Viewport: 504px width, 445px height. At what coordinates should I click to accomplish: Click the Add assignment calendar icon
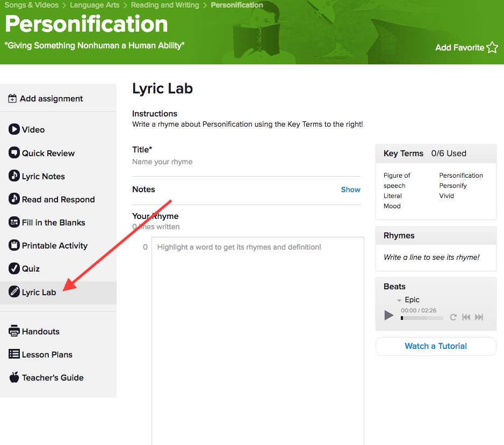tap(12, 99)
